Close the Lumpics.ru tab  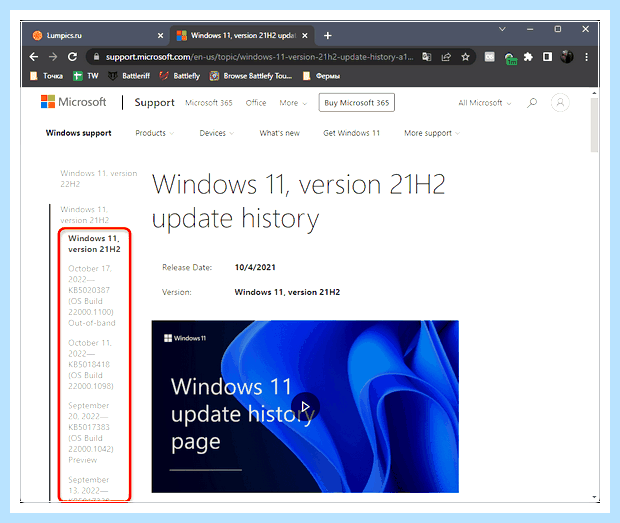(161, 36)
